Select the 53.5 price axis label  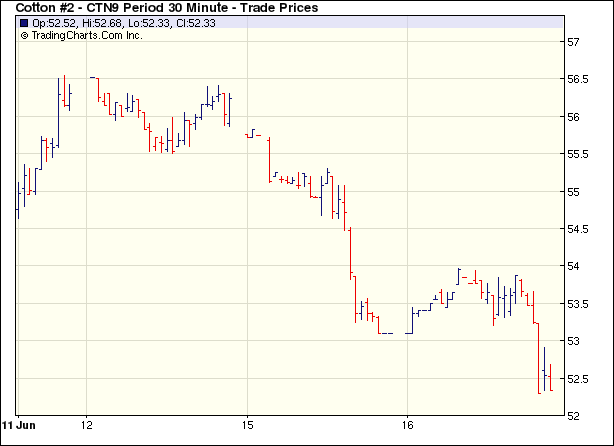point(578,304)
